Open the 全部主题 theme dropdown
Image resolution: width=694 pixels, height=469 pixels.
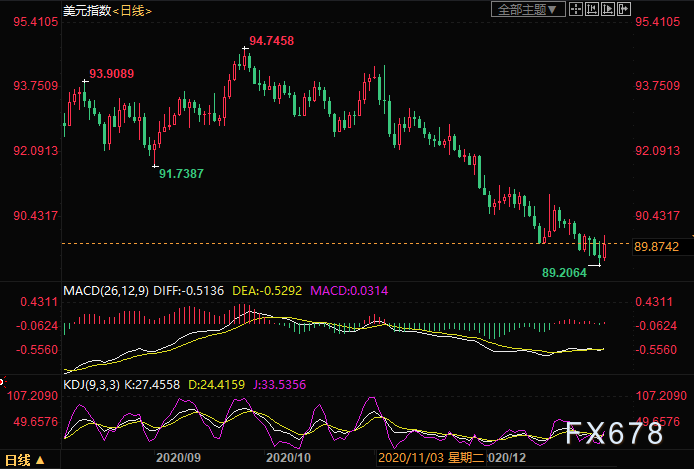529,10
